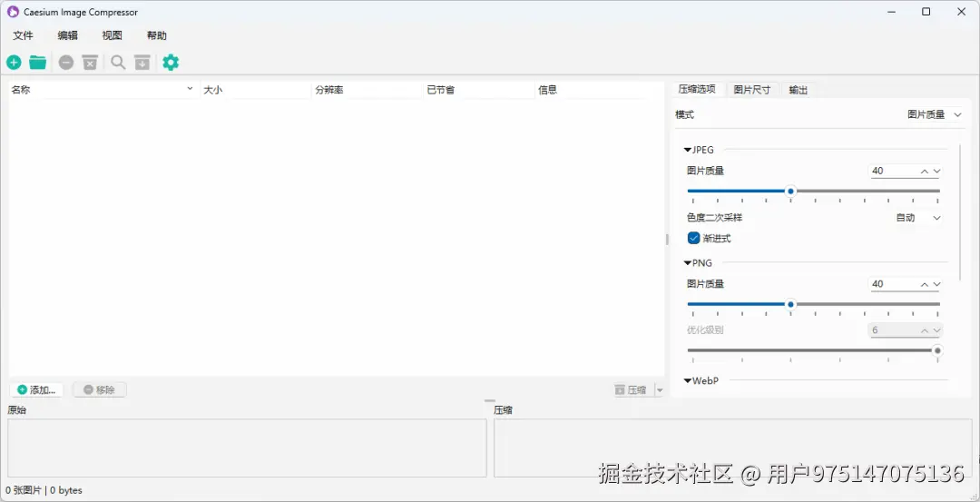Increase JPEG 图片质量 with up arrow
The width and height of the screenshot is (980, 502).
coord(925,172)
